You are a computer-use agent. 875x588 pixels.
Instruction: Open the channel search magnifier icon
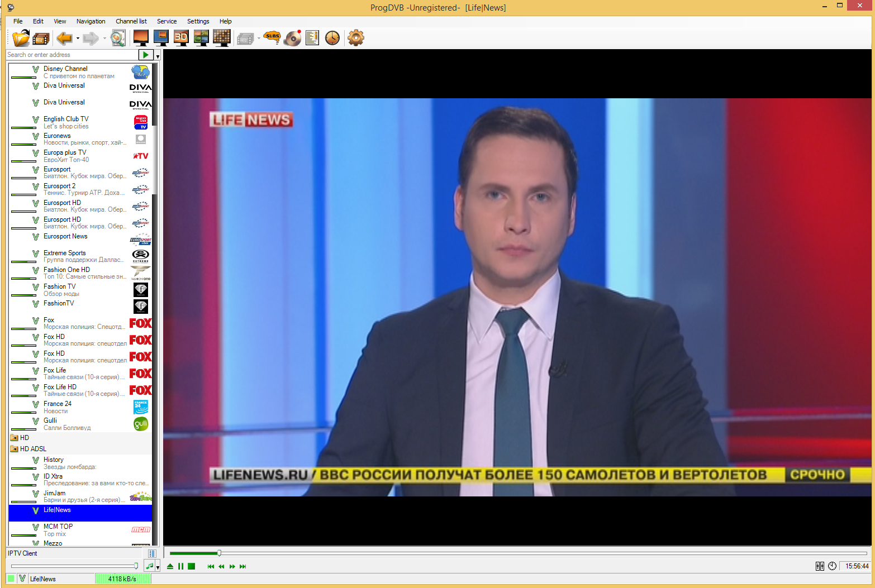117,38
